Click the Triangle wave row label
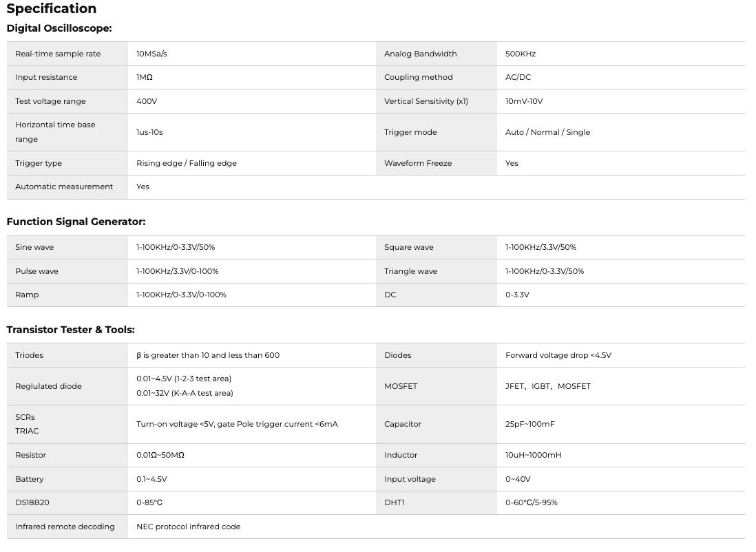Screen dimensions: 756x552 [x=410, y=271]
